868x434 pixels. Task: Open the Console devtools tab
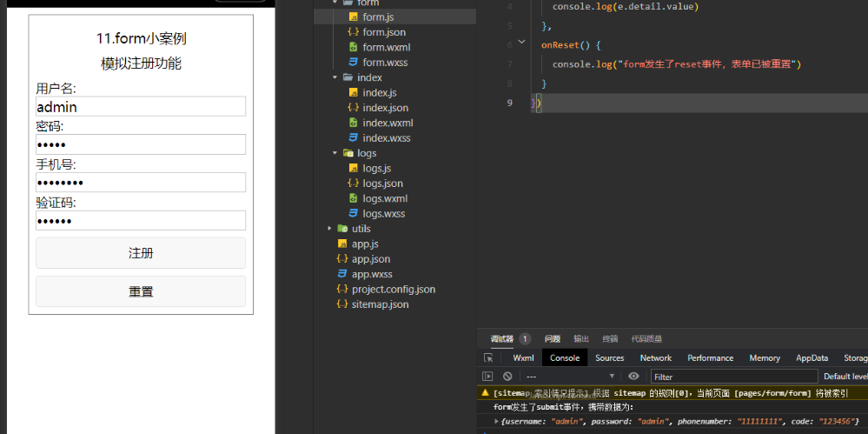(x=565, y=358)
